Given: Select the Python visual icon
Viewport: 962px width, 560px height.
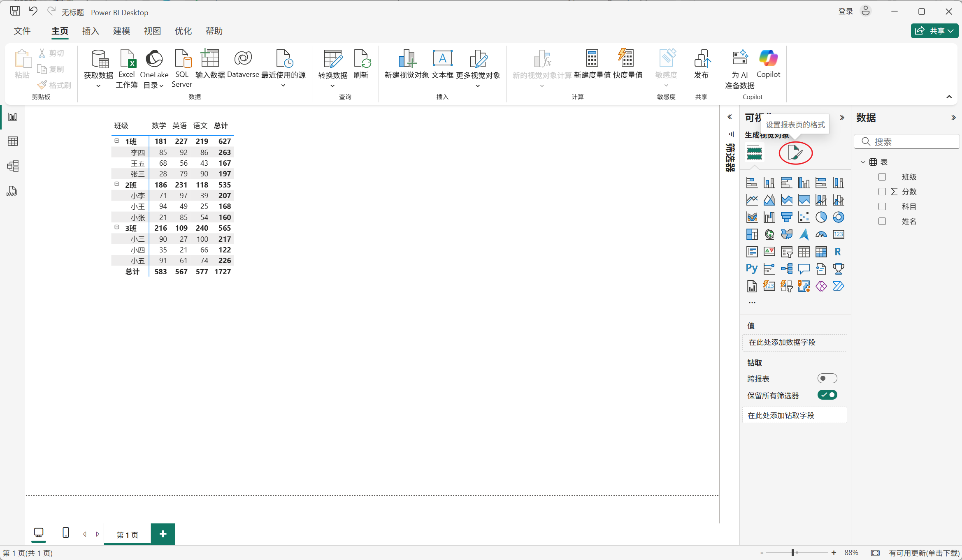Looking at the screenshot, I should [751, 269].
